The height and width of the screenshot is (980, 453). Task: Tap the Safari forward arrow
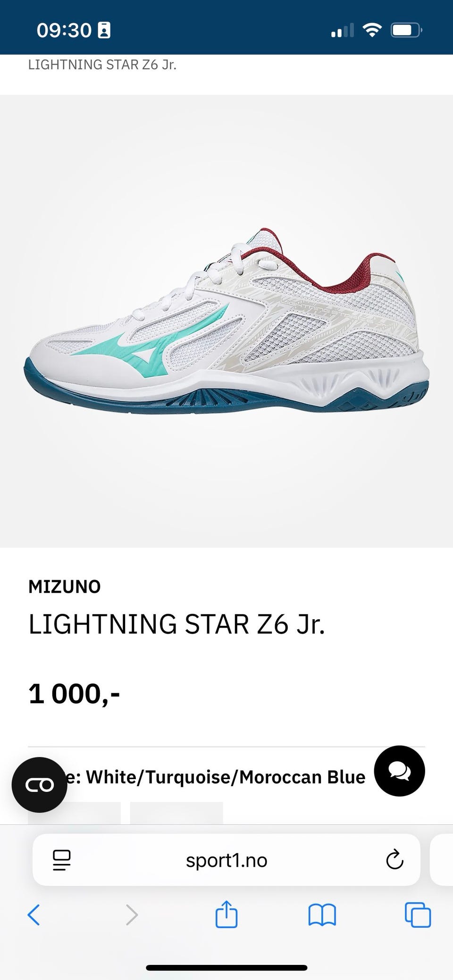(x=132, y=915)
